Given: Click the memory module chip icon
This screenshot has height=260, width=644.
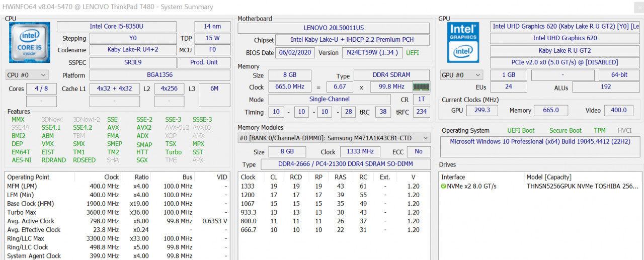Looking at the screenshot, I should 421,86.
